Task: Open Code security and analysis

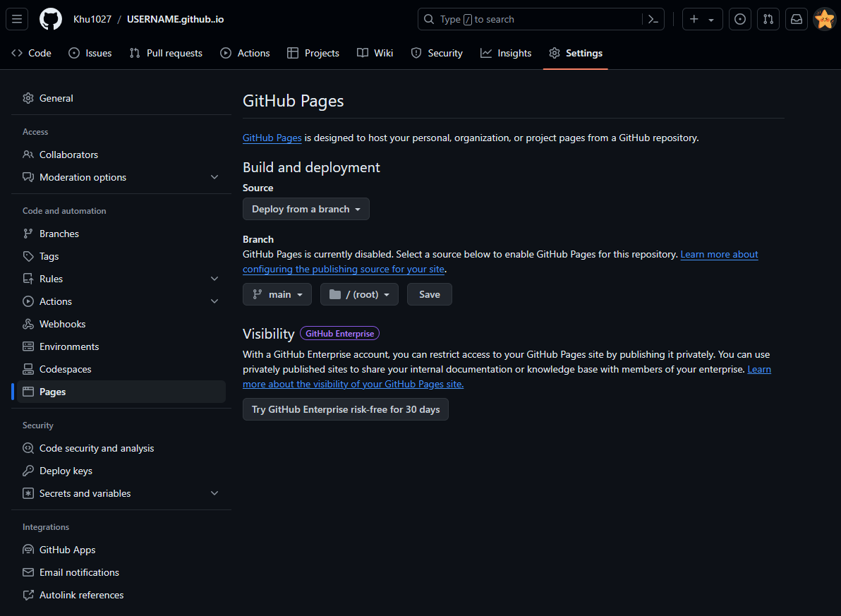Action: 121,448
